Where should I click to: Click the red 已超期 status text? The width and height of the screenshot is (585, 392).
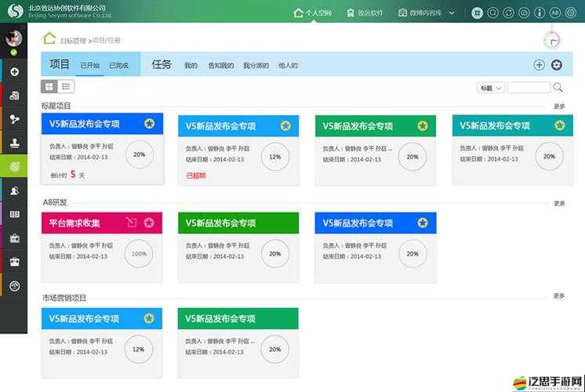click(196, 176)
